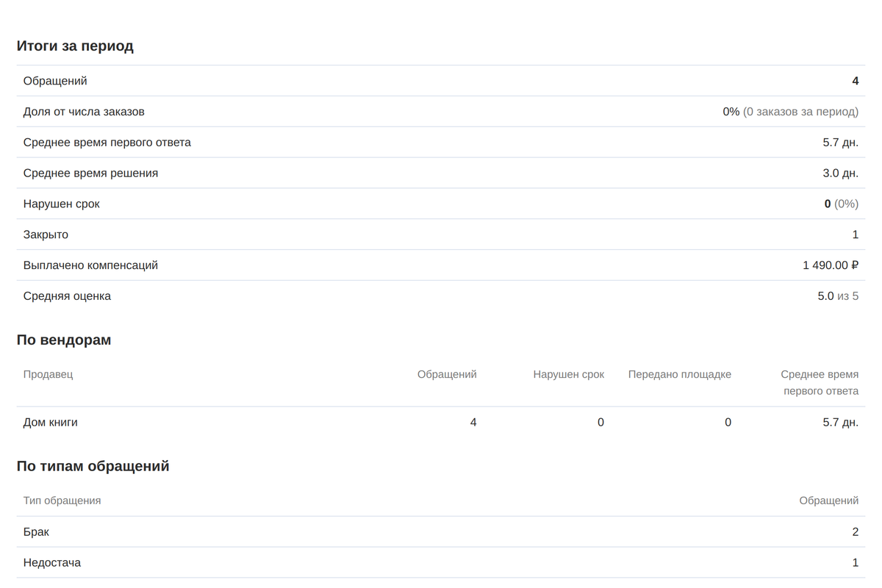
Task: Click the 'По вендорам' heading
Action: point(64,340)
